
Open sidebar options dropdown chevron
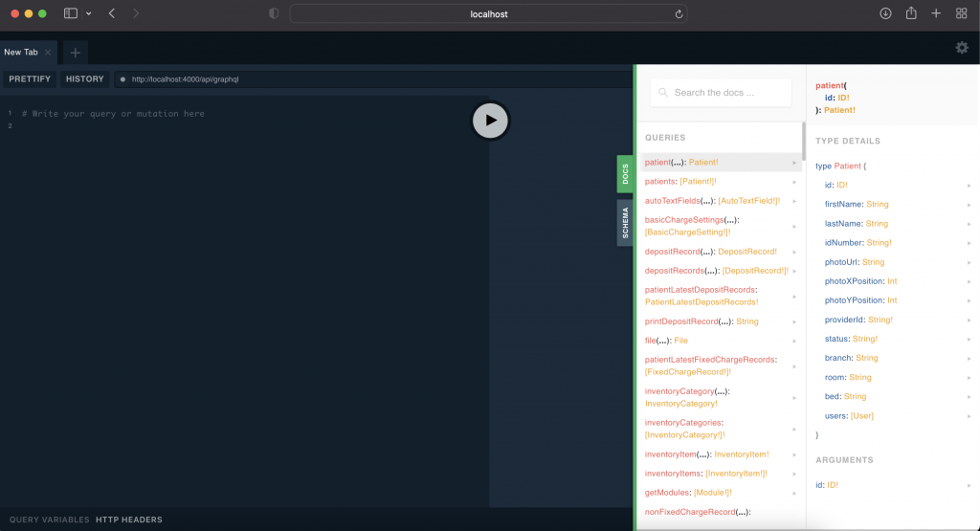89,13
